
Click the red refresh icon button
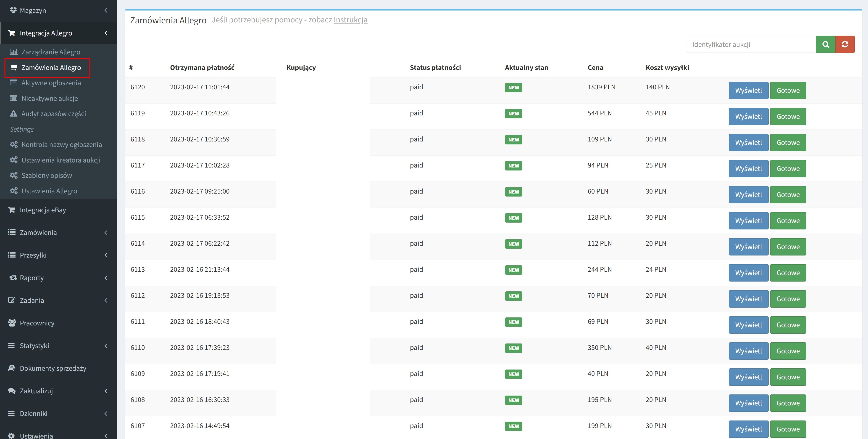coord(844,44)
